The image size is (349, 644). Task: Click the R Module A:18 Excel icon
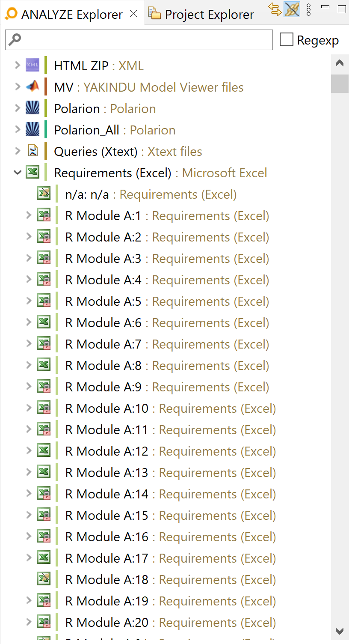(44, 579)
